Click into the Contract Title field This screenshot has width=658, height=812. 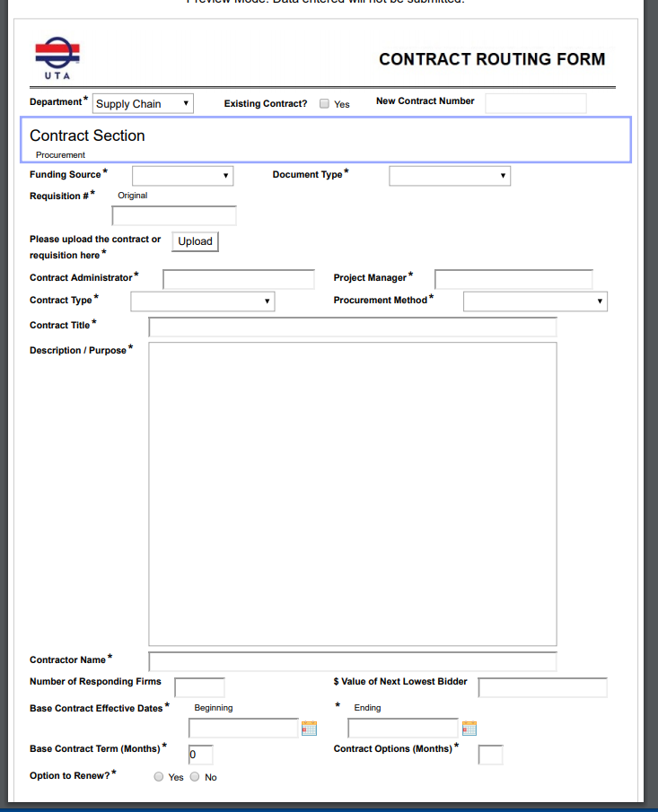[353, 327]
